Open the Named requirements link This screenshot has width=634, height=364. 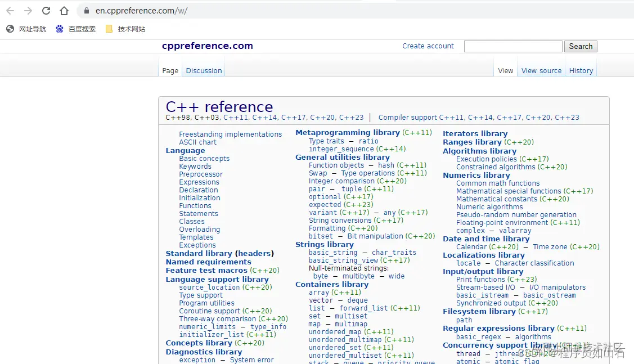[208, 262]
